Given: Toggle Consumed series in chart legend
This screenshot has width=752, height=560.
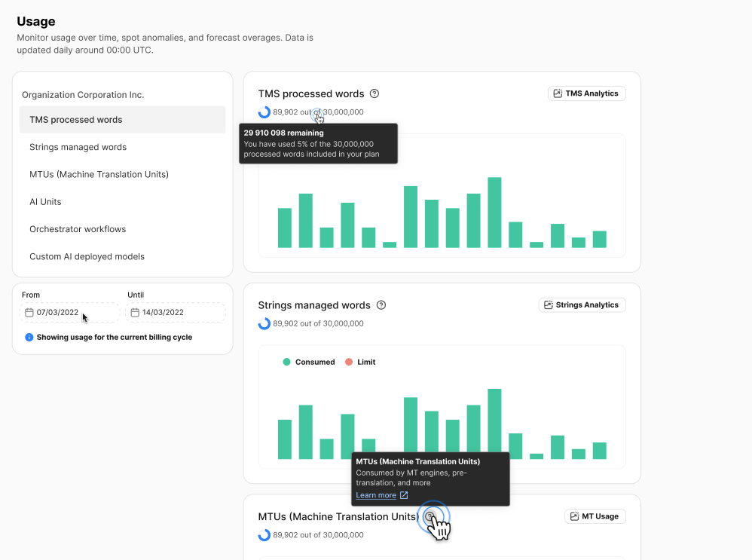Looking at the screenshot, I should point(309,363).
